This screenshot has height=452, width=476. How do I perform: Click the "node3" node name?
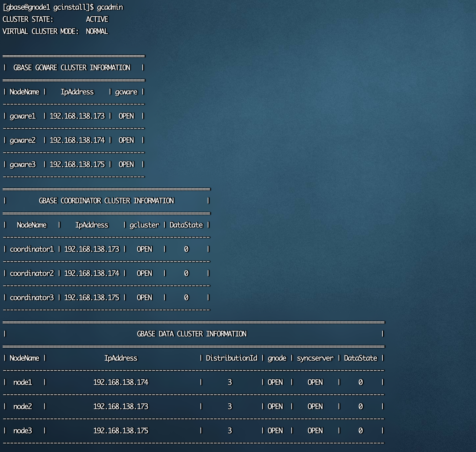pyautogui.click(x=23, y=431)
